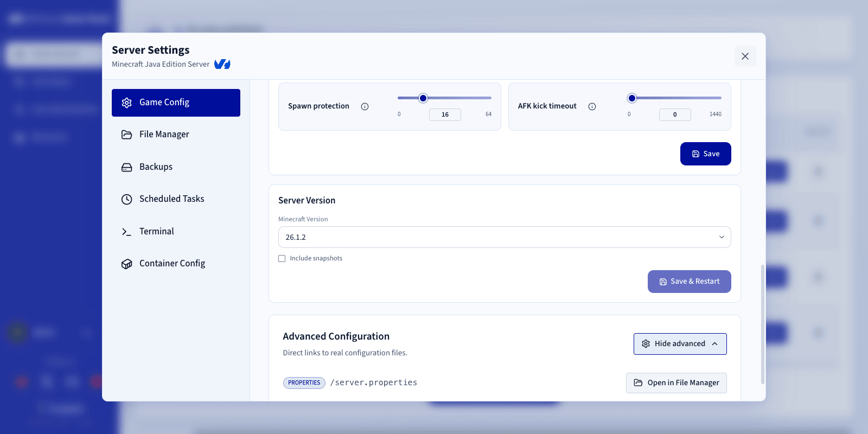
Task: Click the Backups drive icon
Action: click(127, 167)
